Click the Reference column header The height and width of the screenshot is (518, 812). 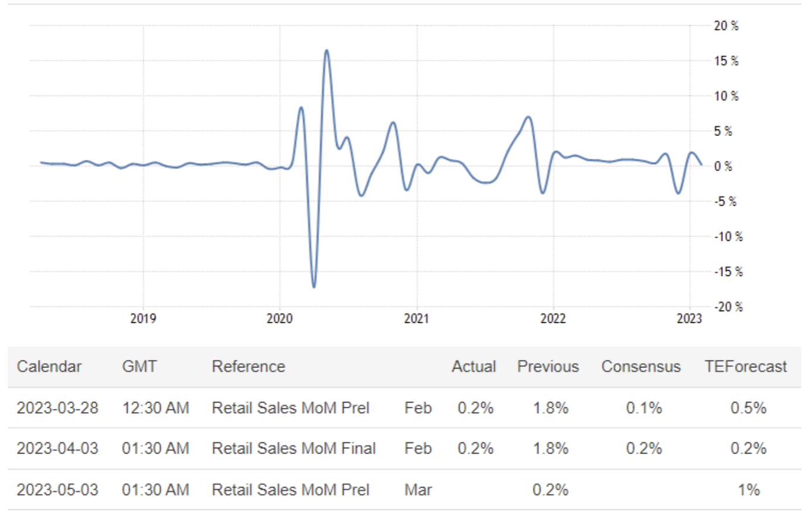coord(248,367)
